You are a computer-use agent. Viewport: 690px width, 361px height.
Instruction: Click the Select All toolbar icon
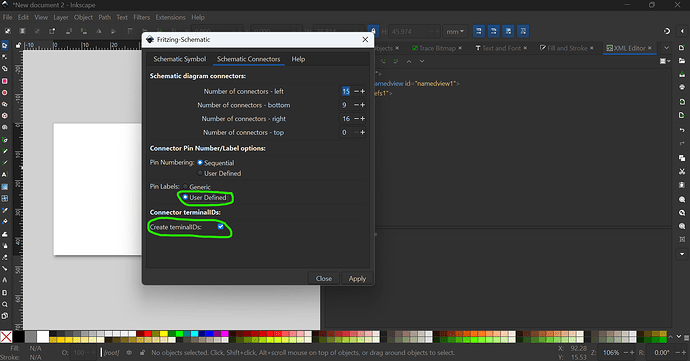point(7,31)
